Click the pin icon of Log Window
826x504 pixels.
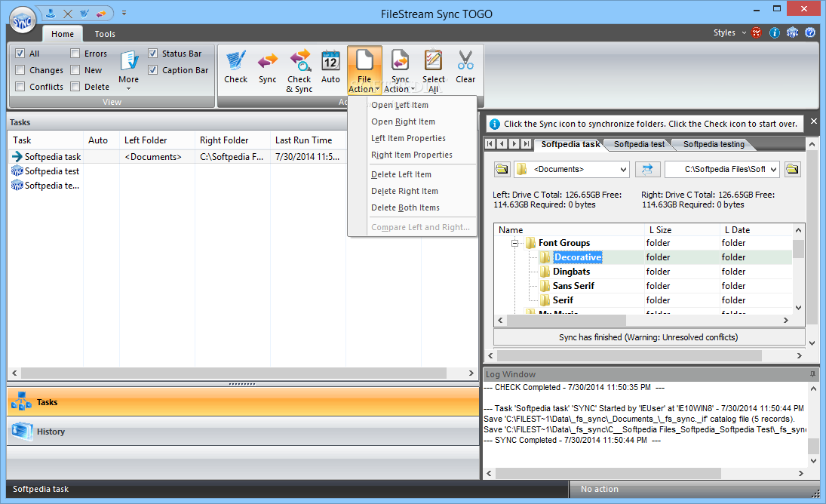812,374
